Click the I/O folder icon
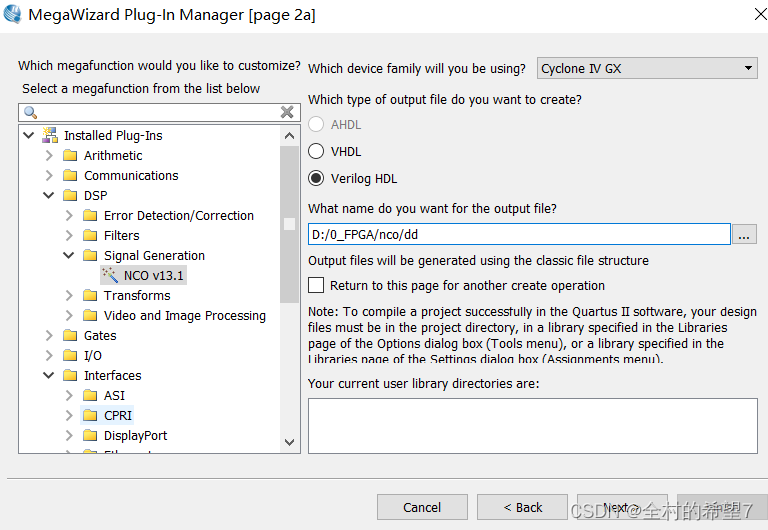The width and height of the screenshot is (768, 530). point(70,356)
